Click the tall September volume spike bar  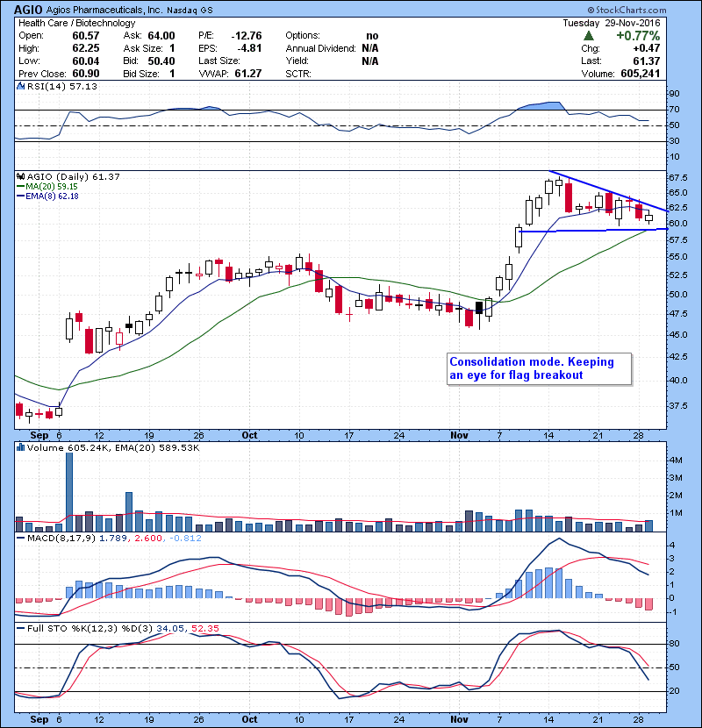(x=69, y=492)
